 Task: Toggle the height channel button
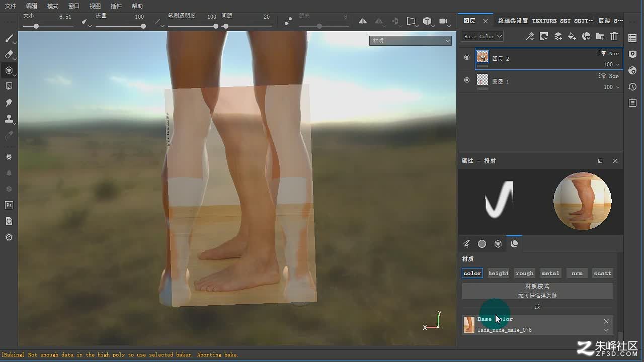[499, 273]
